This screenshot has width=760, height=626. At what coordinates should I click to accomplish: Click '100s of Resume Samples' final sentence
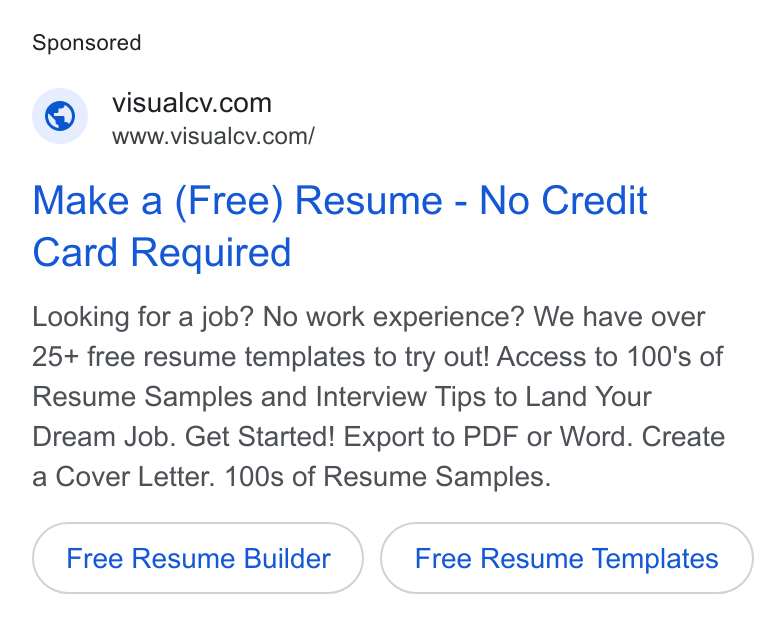(x=388, y=477)
